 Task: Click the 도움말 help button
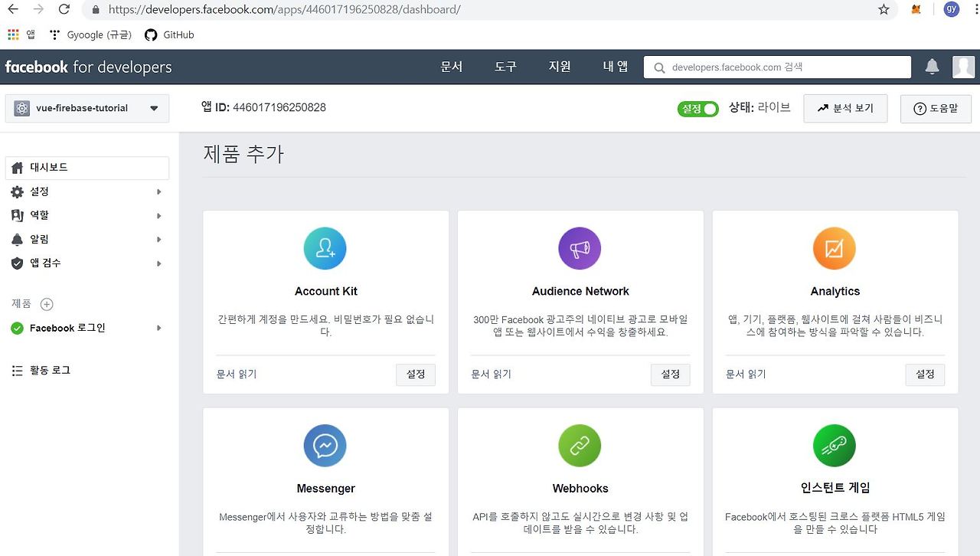pos(936,108)
